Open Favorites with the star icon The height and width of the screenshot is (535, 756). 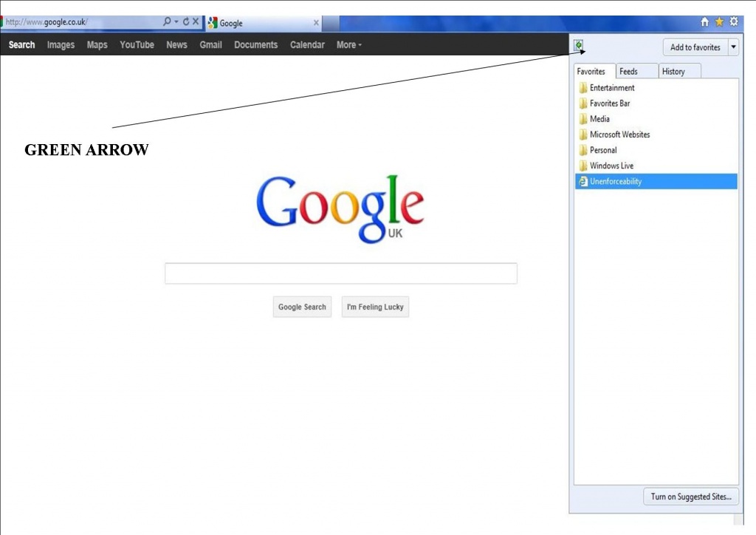click(719, 22)
